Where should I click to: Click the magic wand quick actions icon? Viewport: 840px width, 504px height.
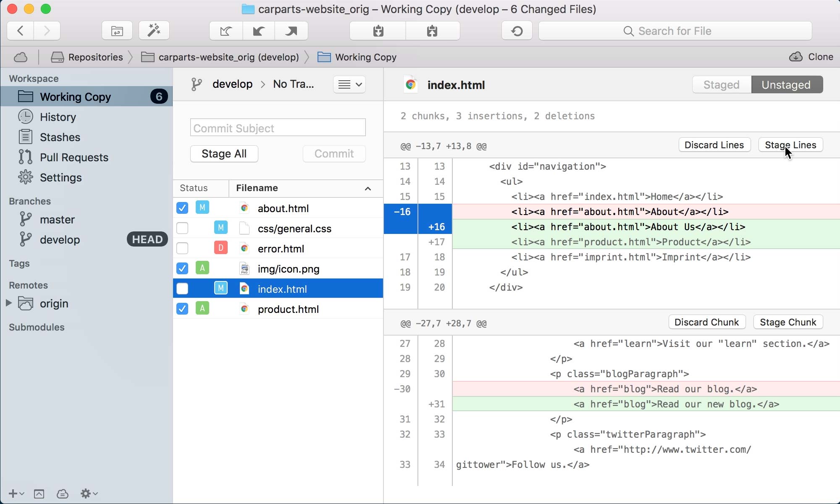(x=154, y=30)
